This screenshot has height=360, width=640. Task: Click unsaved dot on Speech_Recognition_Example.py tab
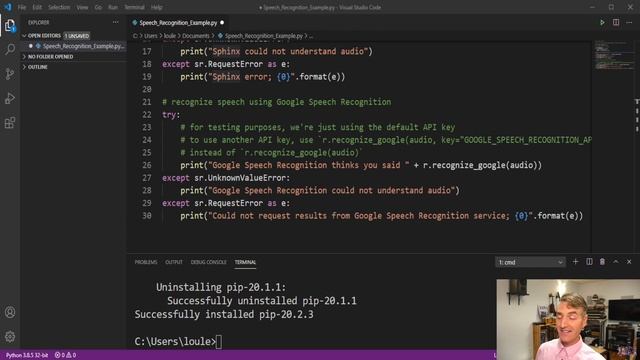[x=222, y=23]
